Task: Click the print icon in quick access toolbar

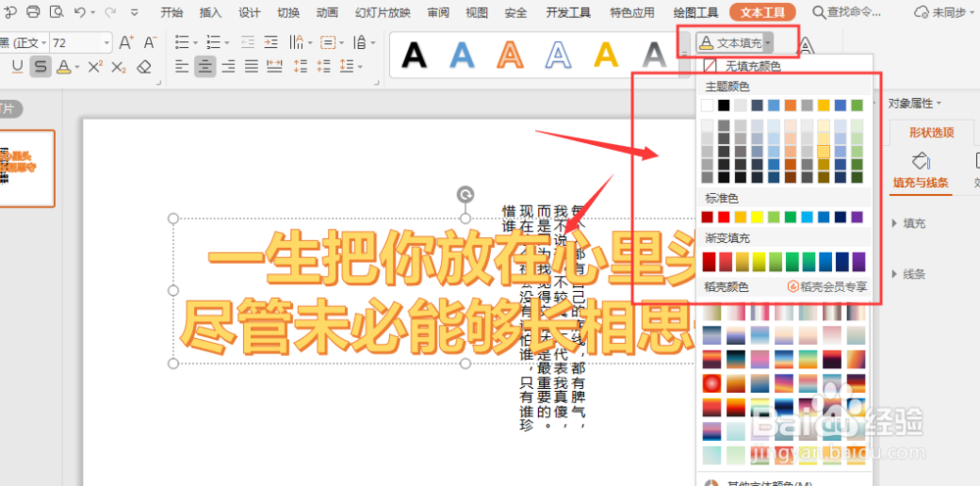Action: pos(33,12)
